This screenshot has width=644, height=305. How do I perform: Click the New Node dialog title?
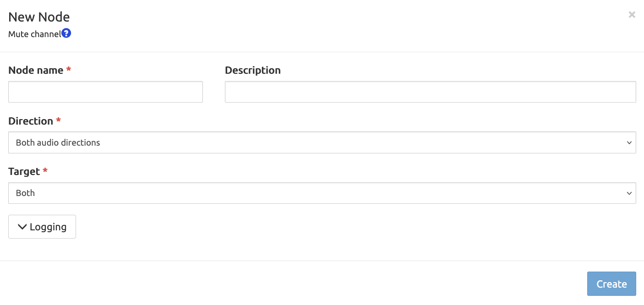pos(39,17)
